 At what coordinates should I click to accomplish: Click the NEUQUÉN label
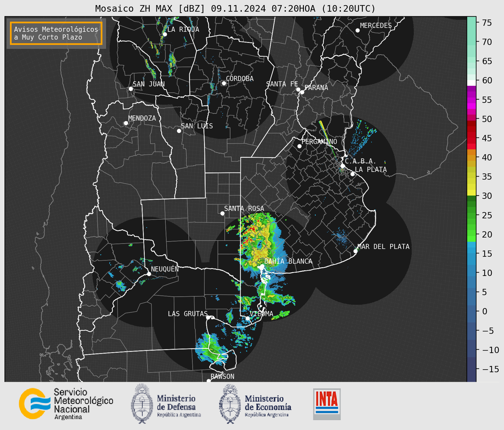pos(165,269)
